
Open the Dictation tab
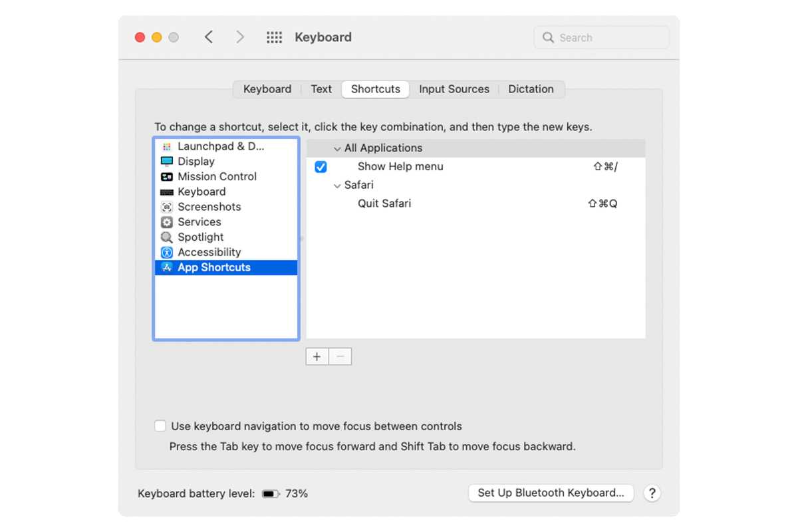tap(531, 89)
